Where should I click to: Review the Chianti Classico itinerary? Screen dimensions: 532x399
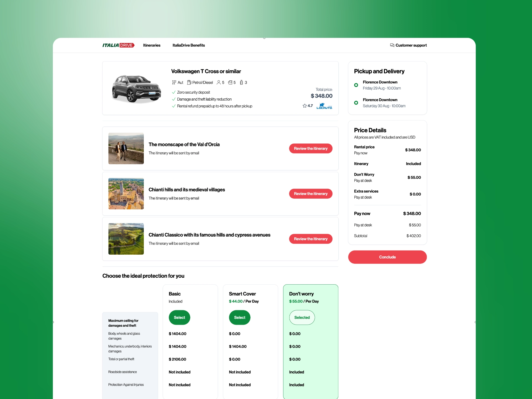click(x=311, y=239)
